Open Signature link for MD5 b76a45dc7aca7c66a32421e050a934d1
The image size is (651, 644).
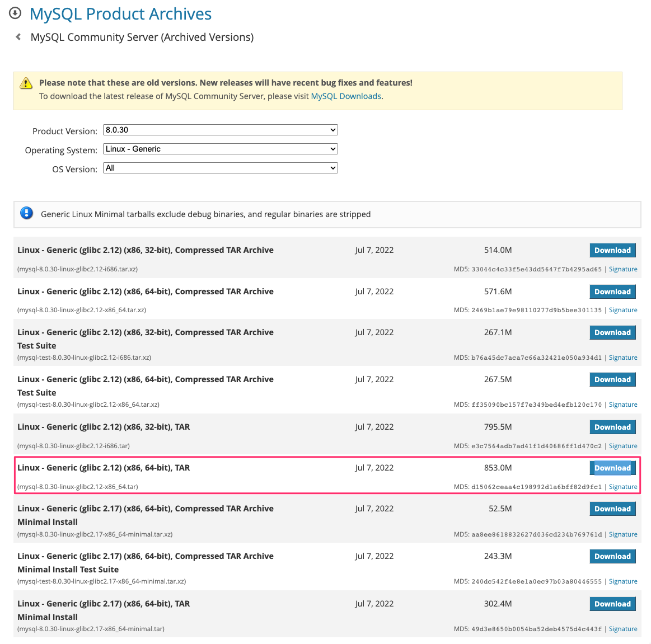tap(623, 358)
